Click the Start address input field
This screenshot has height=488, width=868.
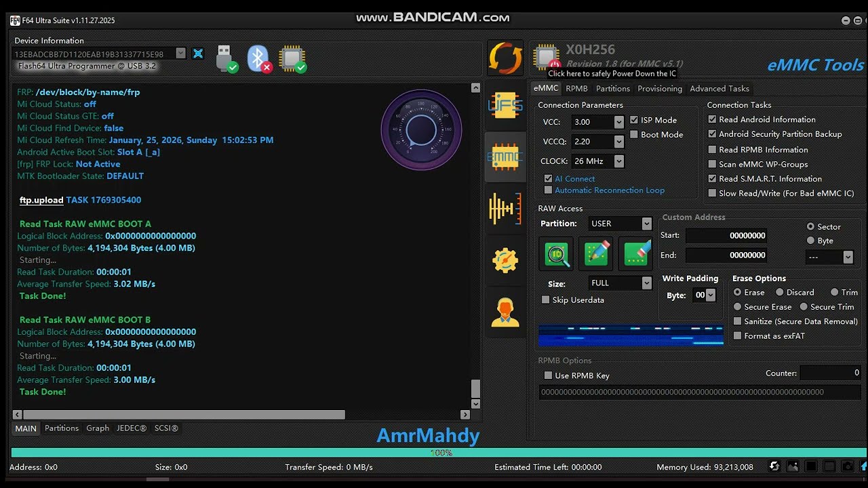click(726, 236)
